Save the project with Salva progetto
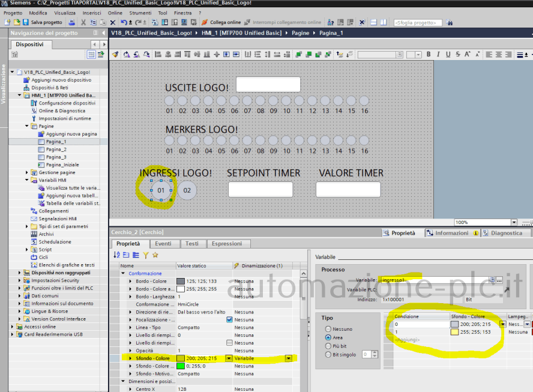Image resolution: width=533 pixels, height=392 pixels. (x=43, y=22)
